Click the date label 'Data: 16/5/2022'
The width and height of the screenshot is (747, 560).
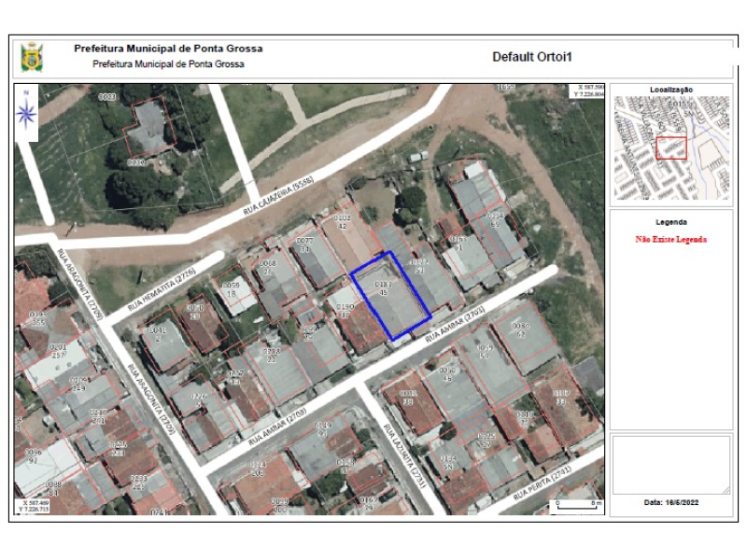670,502
